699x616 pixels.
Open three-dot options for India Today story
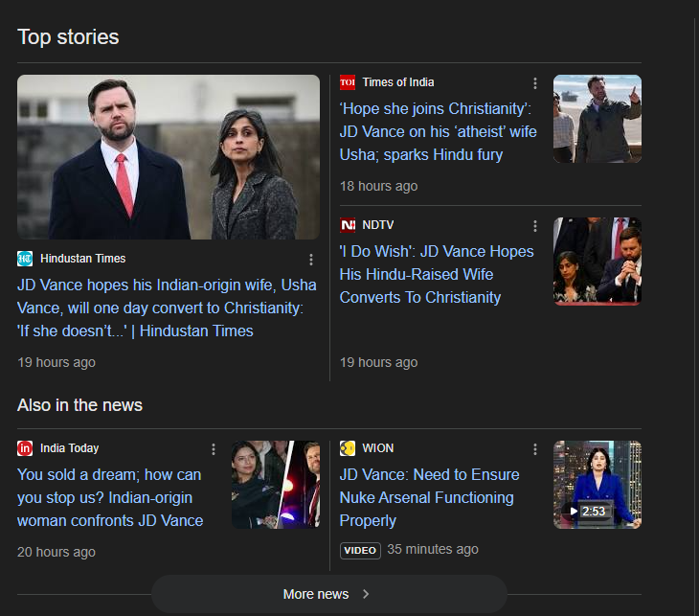(213, 449)
